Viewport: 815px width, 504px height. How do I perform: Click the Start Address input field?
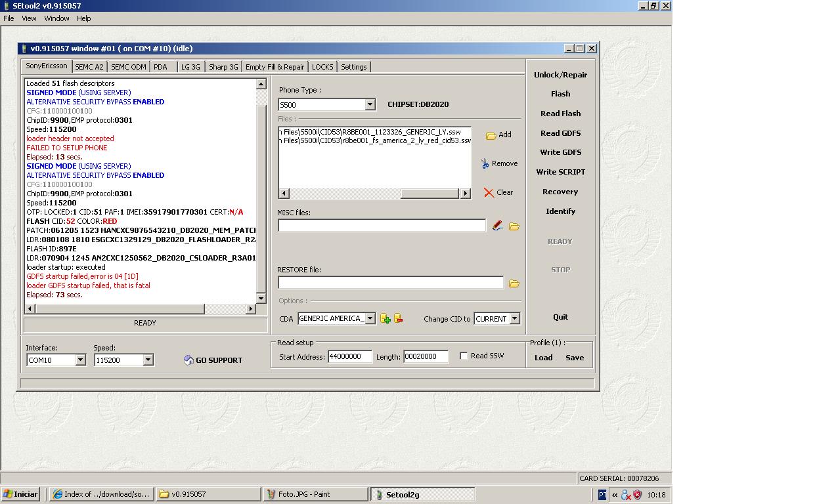pyautogui.click(x=350, y=356)
